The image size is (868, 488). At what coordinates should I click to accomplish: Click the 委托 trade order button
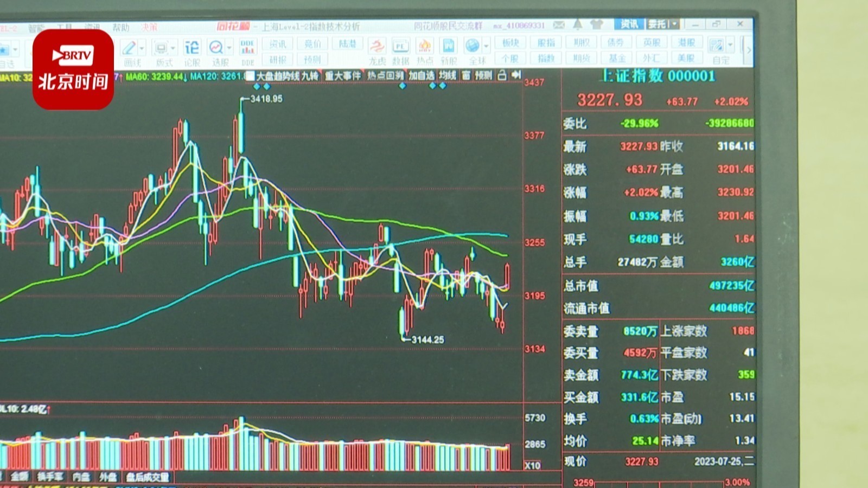pos(657,24)
